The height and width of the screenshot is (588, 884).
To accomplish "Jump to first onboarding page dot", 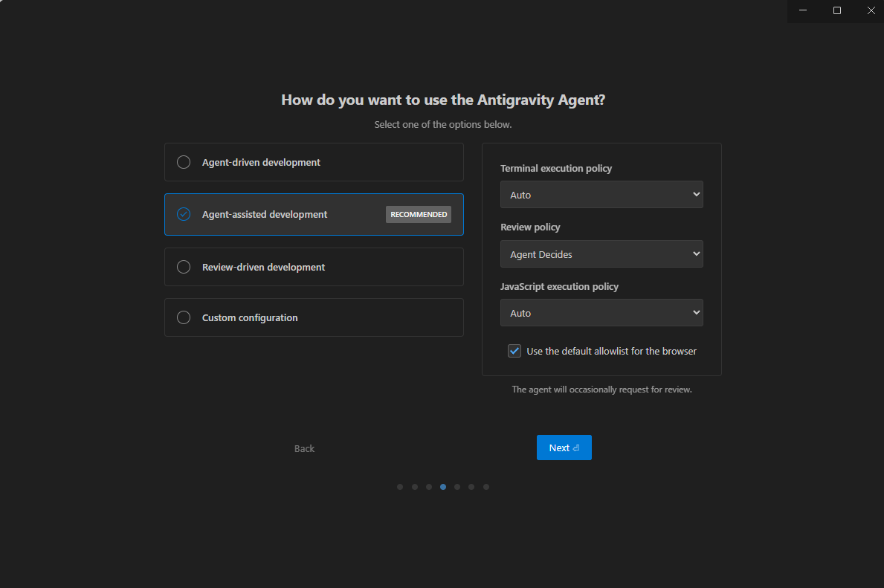I will pyautogui.click(x=400, y=487).
